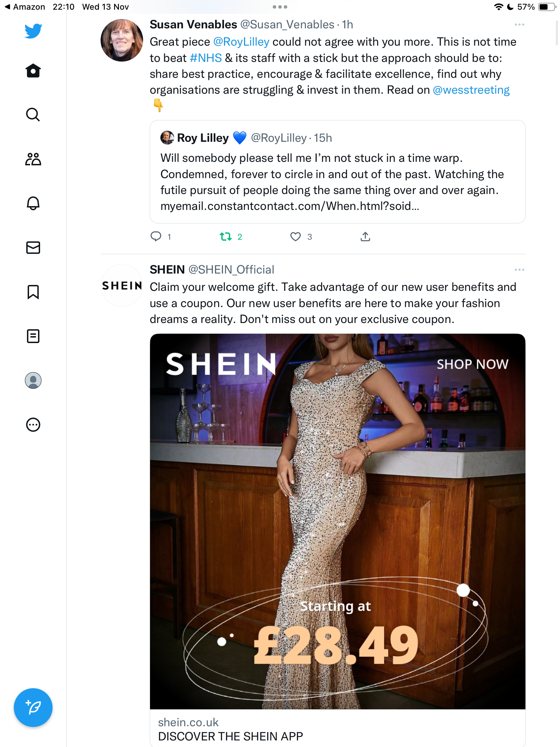Expand More circle menu in sidebar
560x747 pixels.
coord(33,425)
